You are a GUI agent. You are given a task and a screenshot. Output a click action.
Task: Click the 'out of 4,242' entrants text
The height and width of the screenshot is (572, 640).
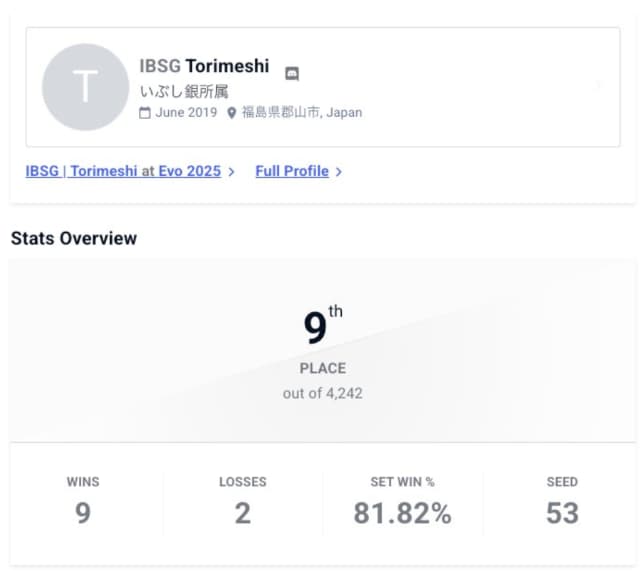322,393
